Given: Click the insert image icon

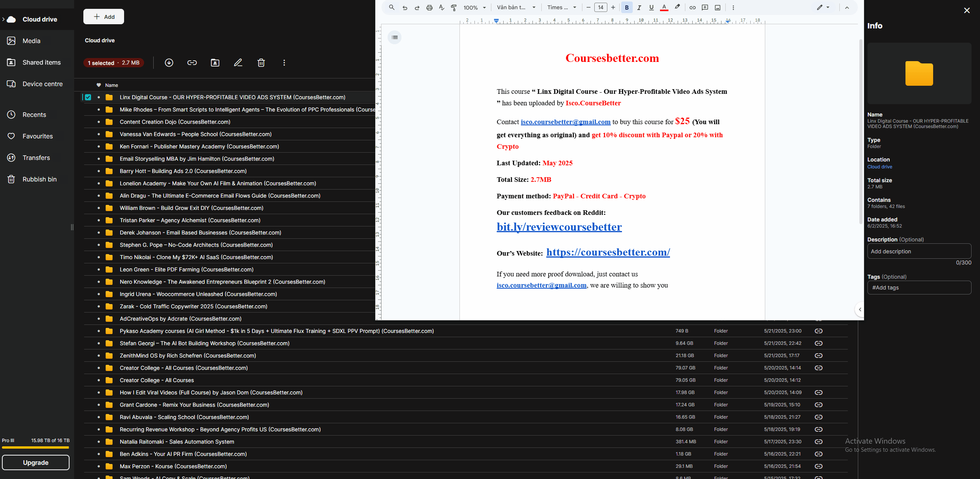Looking at the screenshot, I should click(717, 7).
